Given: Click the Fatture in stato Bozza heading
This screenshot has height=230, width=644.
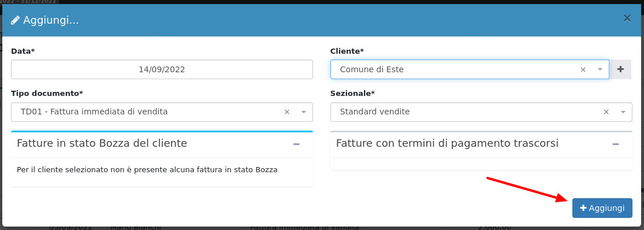Looking at the screenshot, I should pos(102,143).
